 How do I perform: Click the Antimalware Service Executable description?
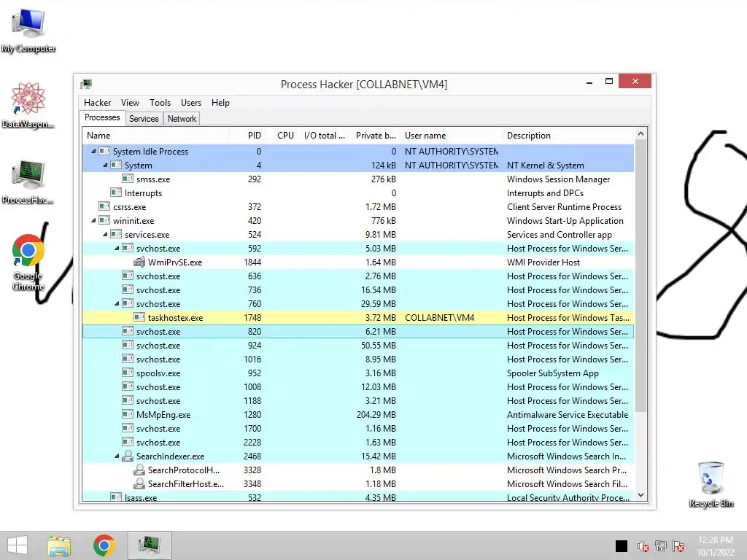coord(568,415)
